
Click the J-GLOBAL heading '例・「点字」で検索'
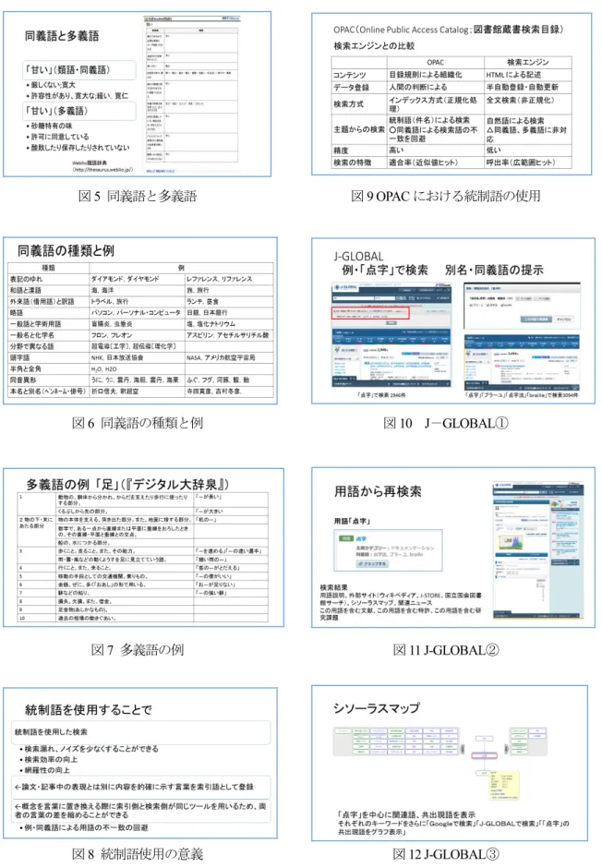pyautogui.click(x=385, y=271)
